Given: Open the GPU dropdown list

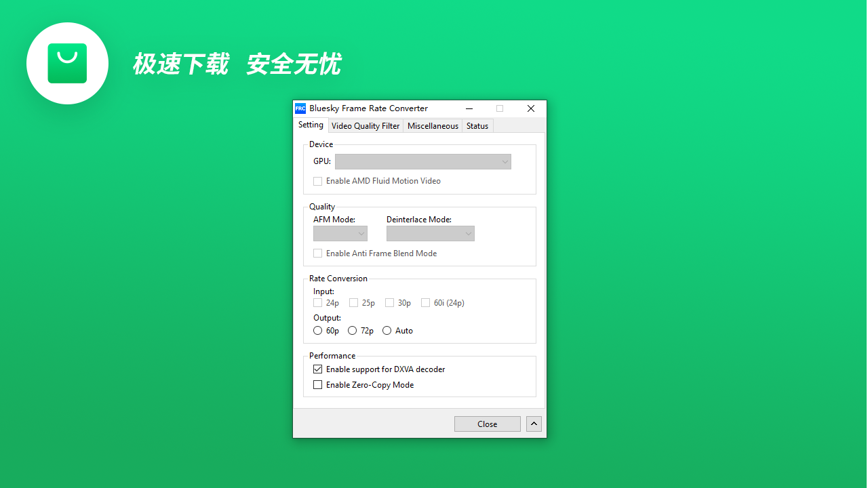Looking at the screenshot, I should [422, 162].
